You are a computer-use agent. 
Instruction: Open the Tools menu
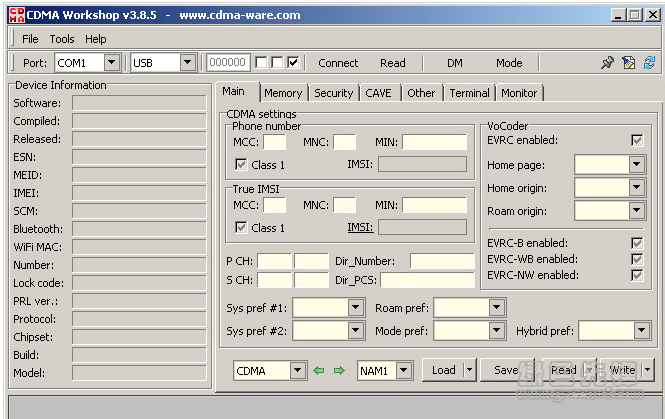coord(62,39)
